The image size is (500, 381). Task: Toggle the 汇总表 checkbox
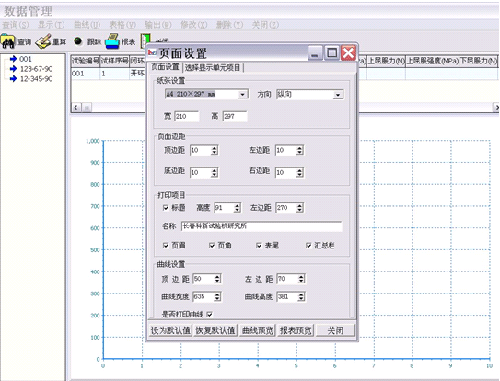[x=309, y=245]
